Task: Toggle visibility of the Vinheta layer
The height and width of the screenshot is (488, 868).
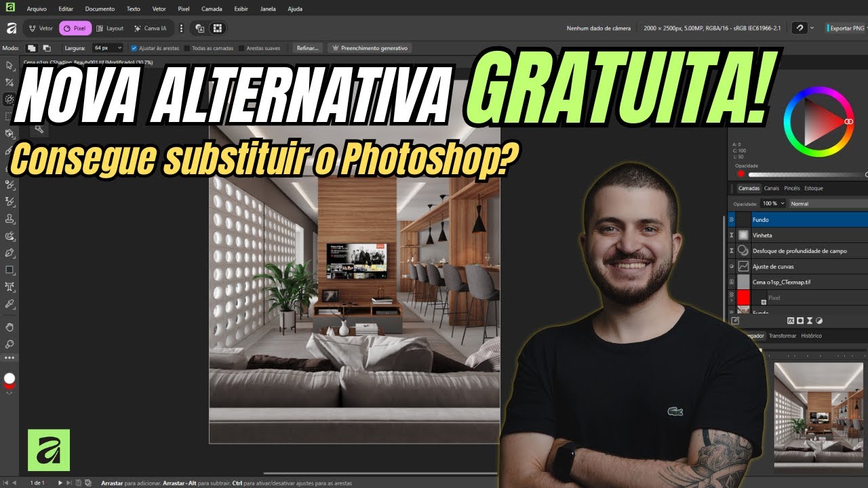Action: click(x=731, y=235)
